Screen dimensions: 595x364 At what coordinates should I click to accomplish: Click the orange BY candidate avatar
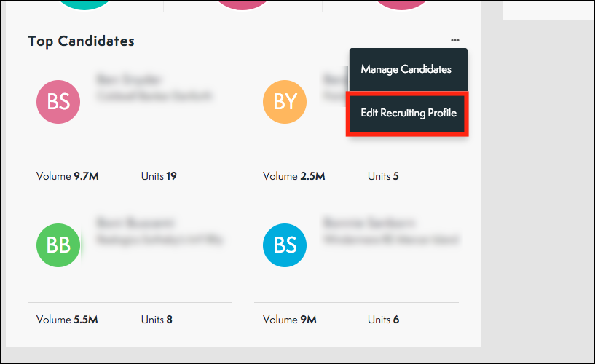[x=285, y=102]
